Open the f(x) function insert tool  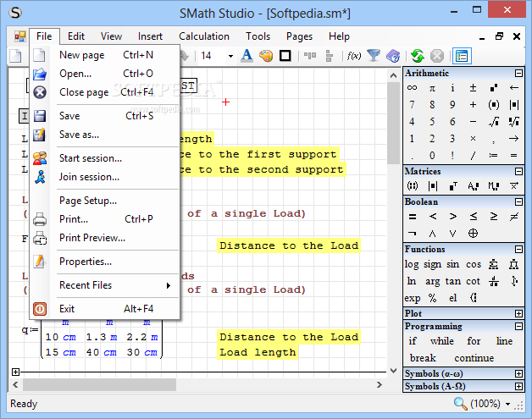[354, 56]
